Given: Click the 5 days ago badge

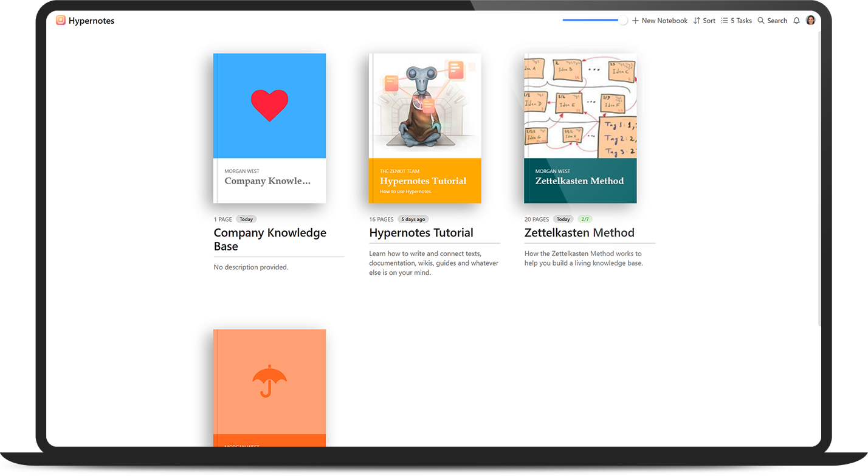Looking at the screenshot, I should [x=413, y=219].
